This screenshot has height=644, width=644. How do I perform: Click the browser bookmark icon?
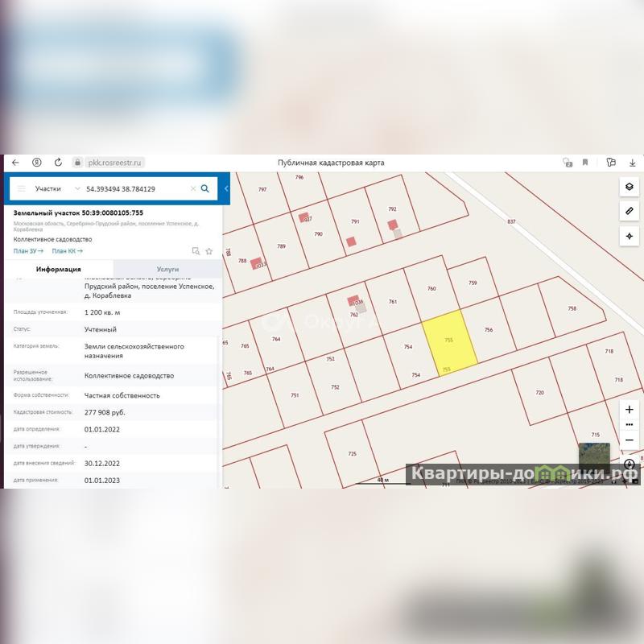(585, 162)
